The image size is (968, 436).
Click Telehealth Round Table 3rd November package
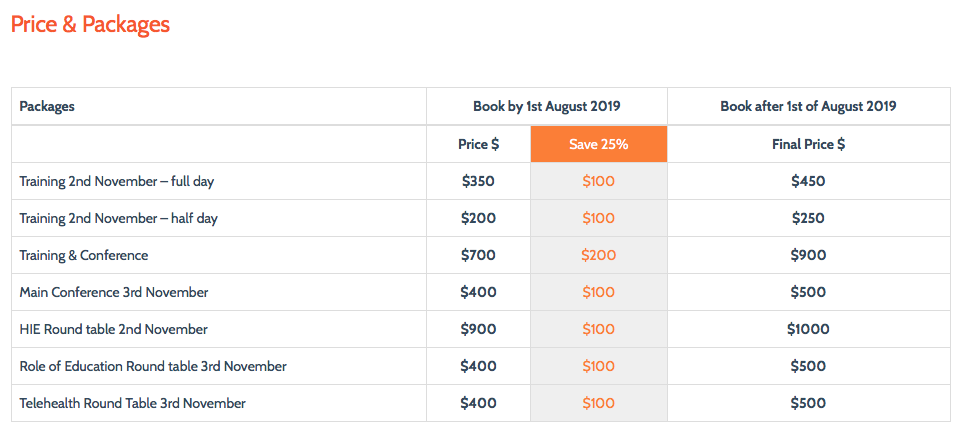click(x=133, y=404)
